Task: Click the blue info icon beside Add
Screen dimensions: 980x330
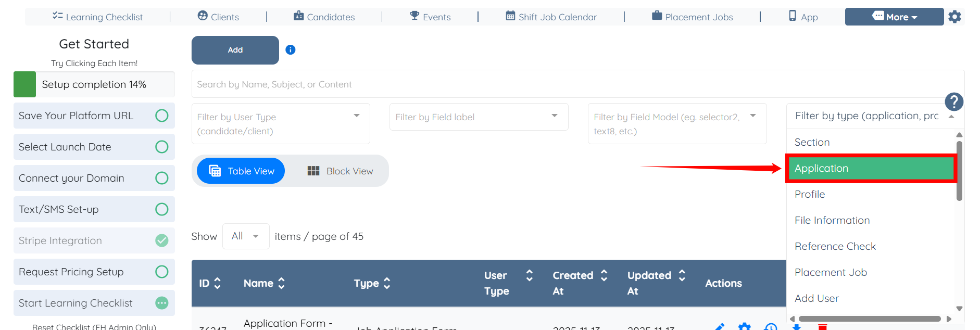Action: [x=291, y=50]
